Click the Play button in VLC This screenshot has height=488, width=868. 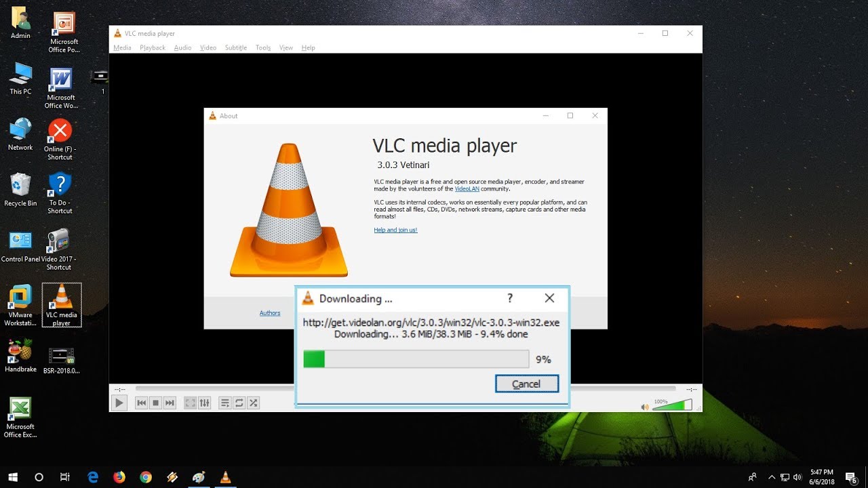(x=119, y=403)
